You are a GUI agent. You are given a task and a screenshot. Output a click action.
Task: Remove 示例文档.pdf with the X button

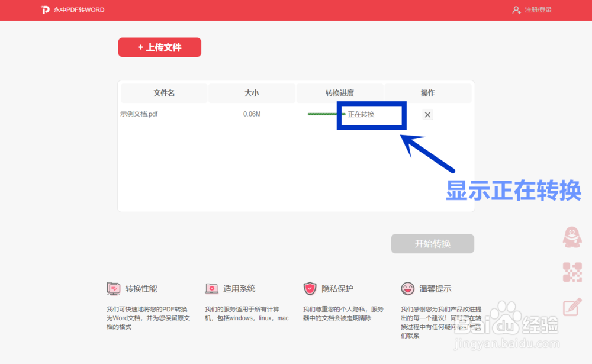point(427,114)
